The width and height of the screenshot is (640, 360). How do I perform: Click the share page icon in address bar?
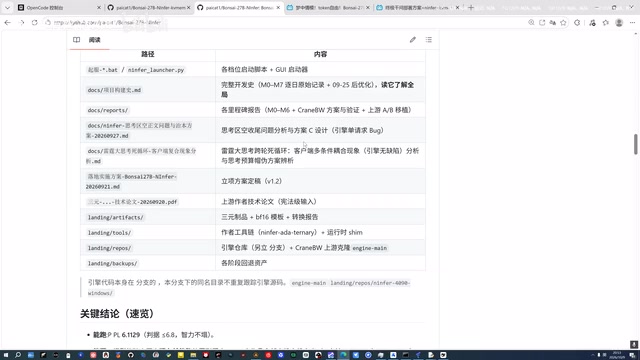542,22
